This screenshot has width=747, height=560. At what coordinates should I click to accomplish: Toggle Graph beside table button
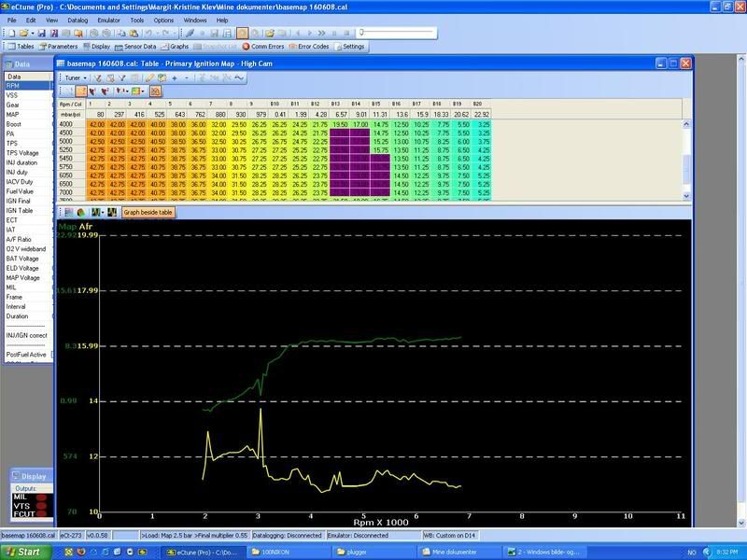148,213
